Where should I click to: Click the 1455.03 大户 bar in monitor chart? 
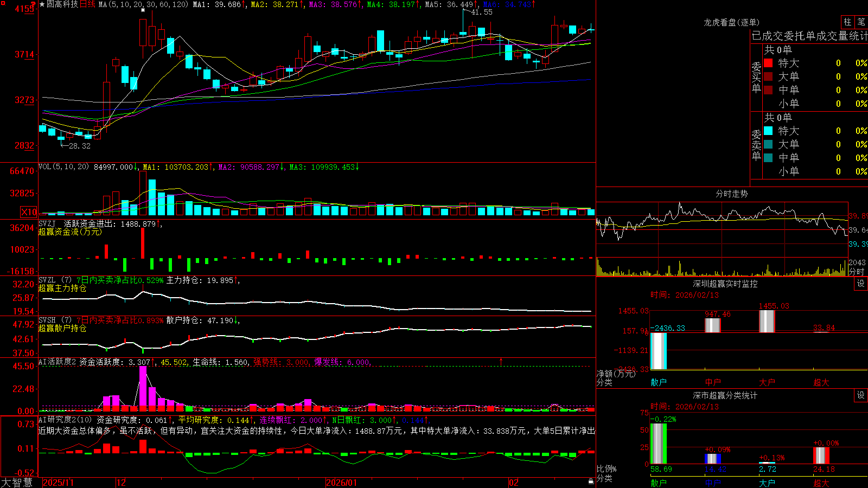(767, 321)
